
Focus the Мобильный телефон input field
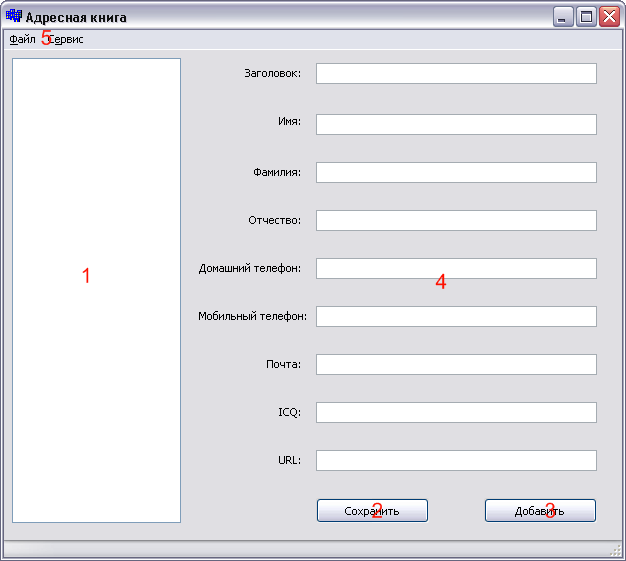pos(456,316)
